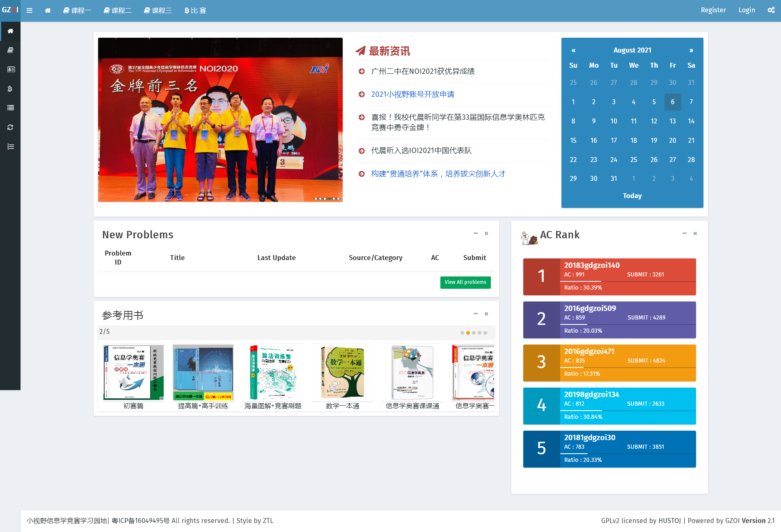Close the New Problems panel
Viewport: 781px width, 532px height.
click(x=486, y=233)
